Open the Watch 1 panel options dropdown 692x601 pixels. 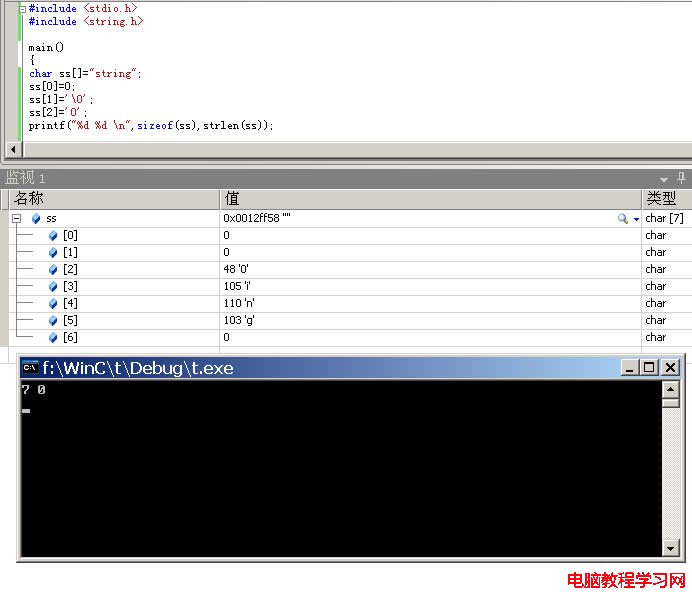664,179
